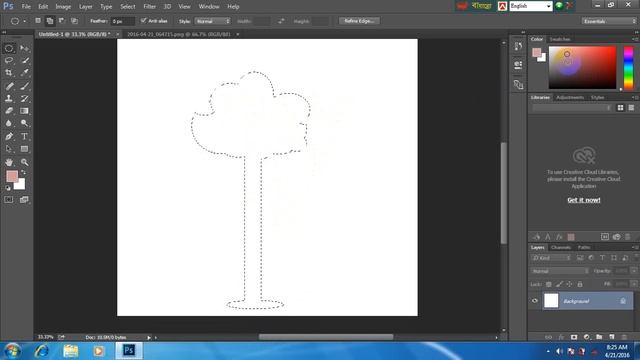The image size is (640, 360).
Task: Open the Libraries list dropdown
Action: click(x=572, y=108)
